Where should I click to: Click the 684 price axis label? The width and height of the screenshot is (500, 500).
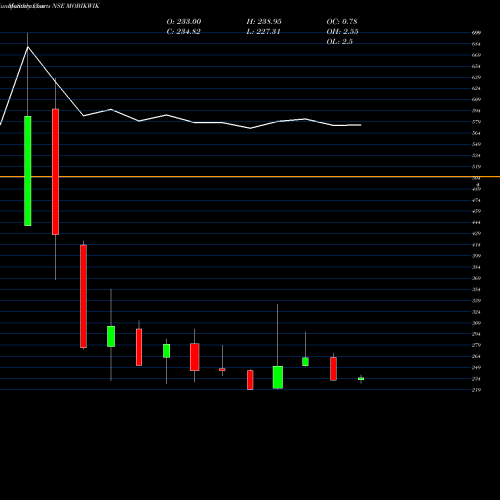point(476,44)
